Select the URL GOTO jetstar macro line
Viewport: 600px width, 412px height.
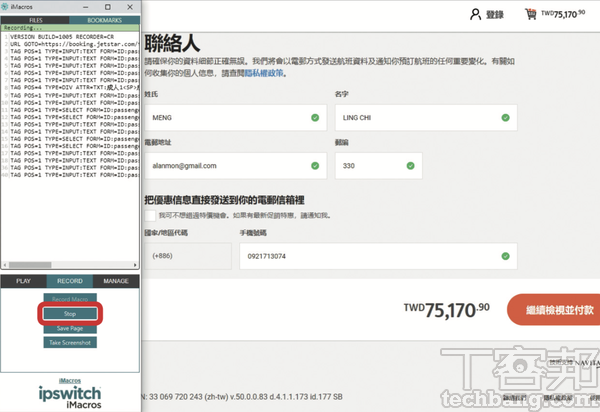pos(73,44)
